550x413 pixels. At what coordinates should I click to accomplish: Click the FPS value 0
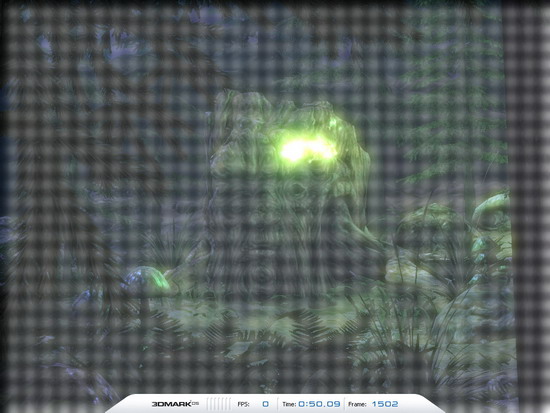[x=266, y=404]
